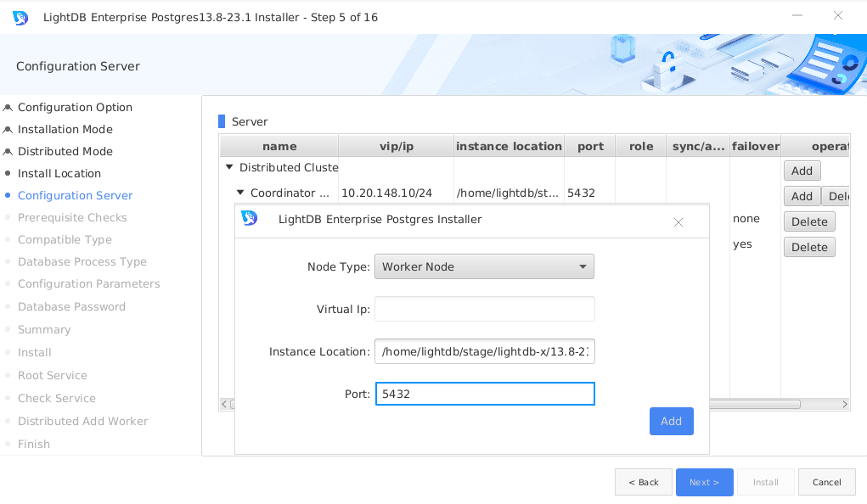The height and width of the screenshot is (504, 867).
Task: Open the Node Type dropdown
Action: [484, 266]
